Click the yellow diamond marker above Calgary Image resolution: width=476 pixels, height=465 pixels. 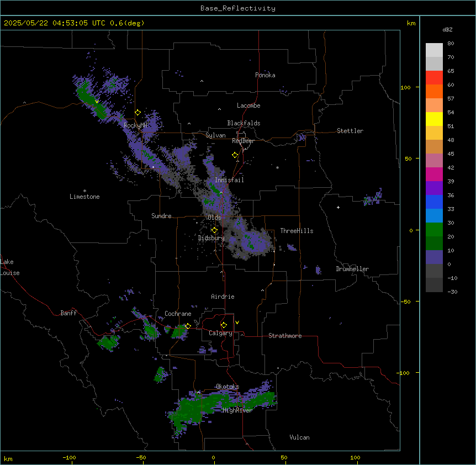tap(224, 325)
